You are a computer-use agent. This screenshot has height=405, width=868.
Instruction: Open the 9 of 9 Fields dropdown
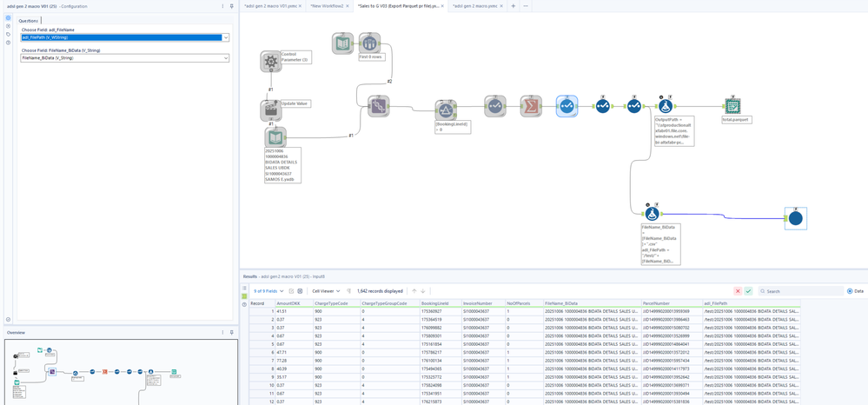(x=269, y=291)
